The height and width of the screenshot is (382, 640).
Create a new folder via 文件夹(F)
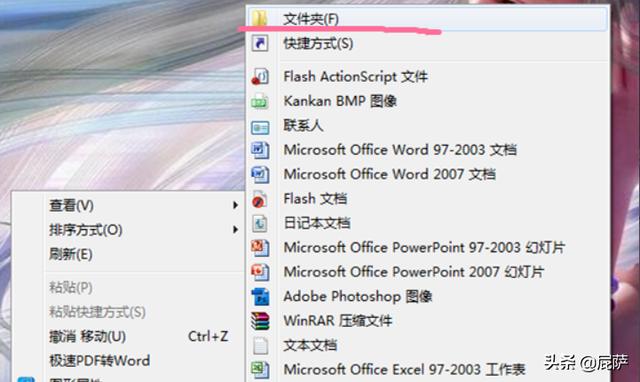pyautogui.click(x=426, y=18)
